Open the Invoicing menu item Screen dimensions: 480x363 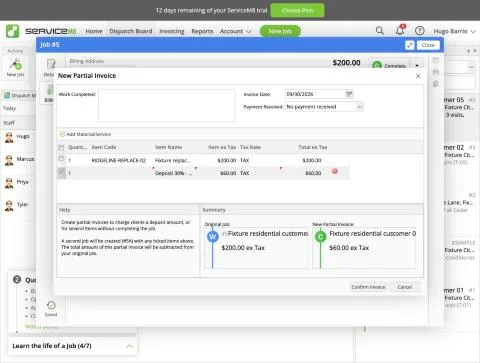[172, 31]
